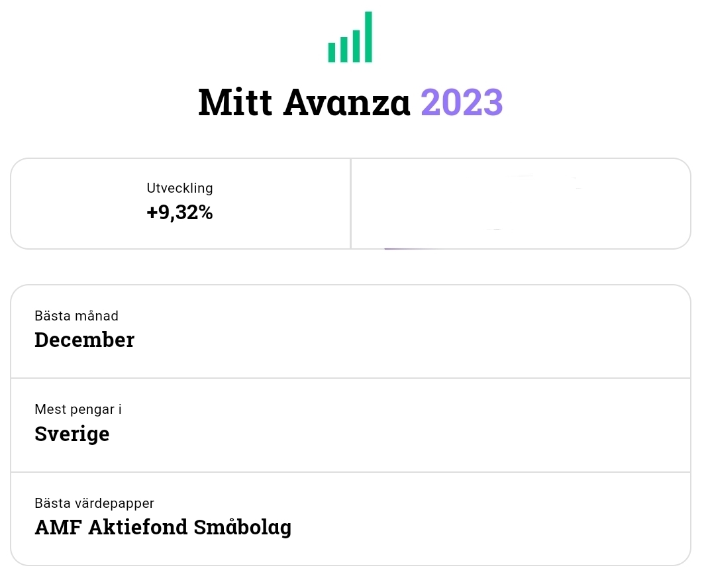Click the "Bästa månad" label
This screenshot has width=706, height=588.
coord(76,316)
